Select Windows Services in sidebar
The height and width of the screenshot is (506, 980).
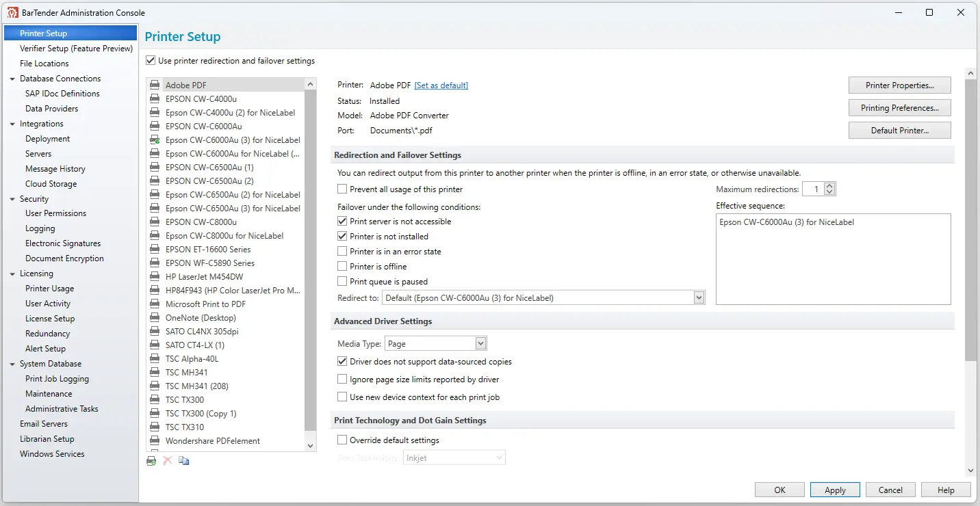[x=52, y=454]
